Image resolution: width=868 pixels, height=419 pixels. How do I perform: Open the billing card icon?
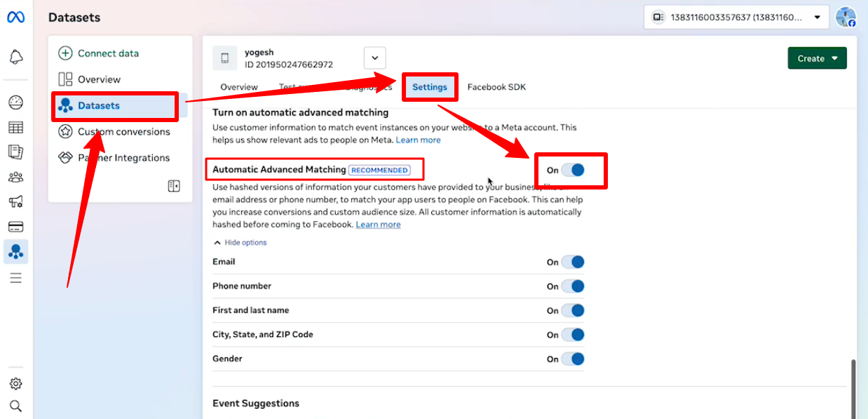[15, 226]
